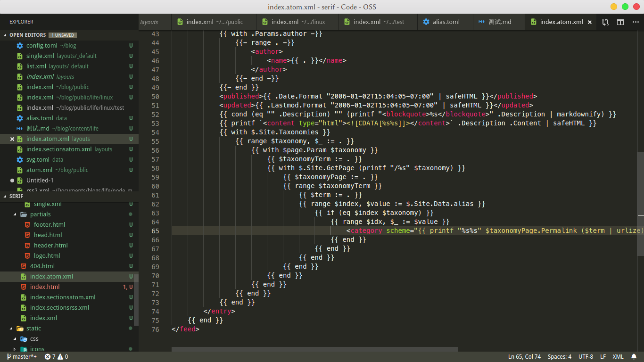Open index.xml in the SERIF file tree
Screen dimensions: 644x362
click(x=69, y=318)
